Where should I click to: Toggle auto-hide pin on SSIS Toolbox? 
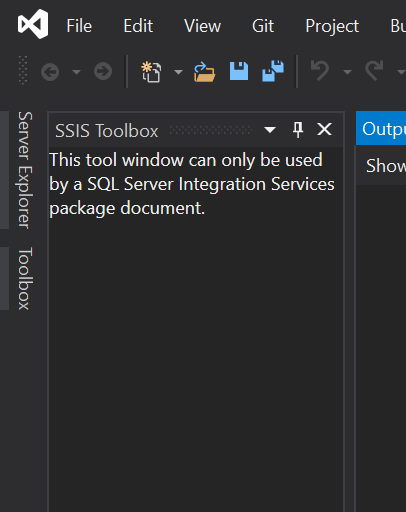(298, 129)
